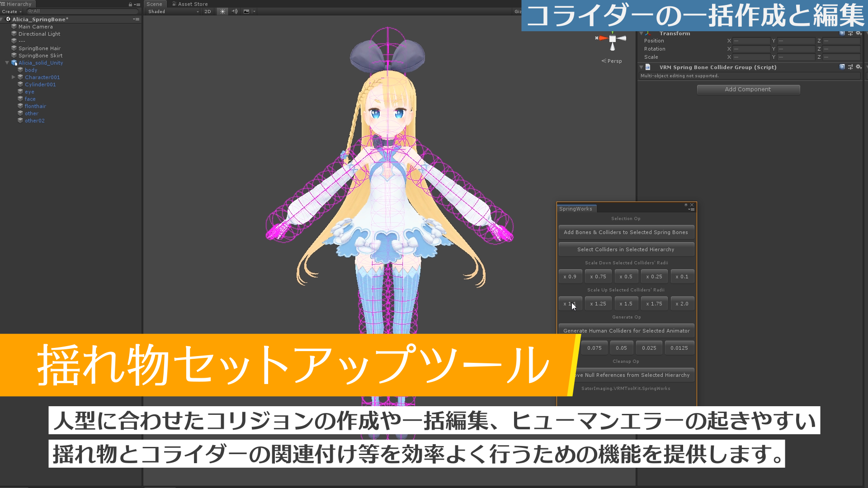The image size is (868, 488).
Task: Toggle scene lighting with the sun icon
Action: pyautogui.click(x=222, y=11)
